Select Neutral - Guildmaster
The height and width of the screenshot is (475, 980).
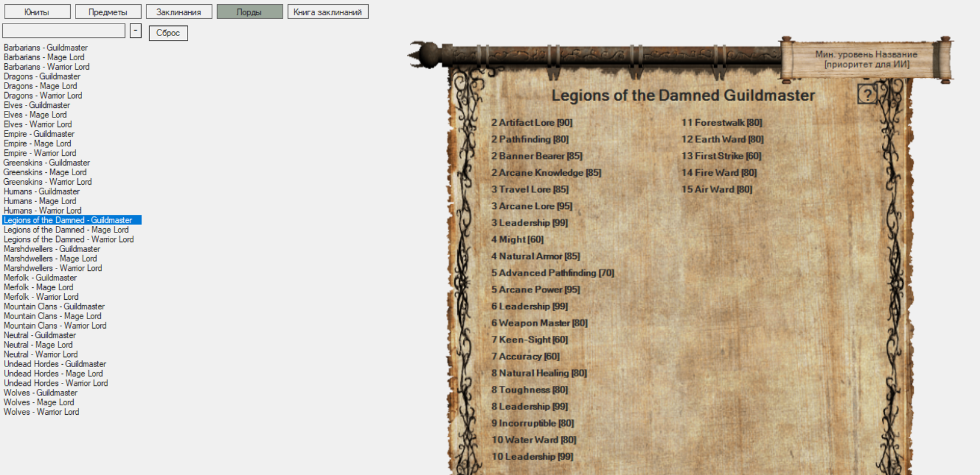coord(40,335)
